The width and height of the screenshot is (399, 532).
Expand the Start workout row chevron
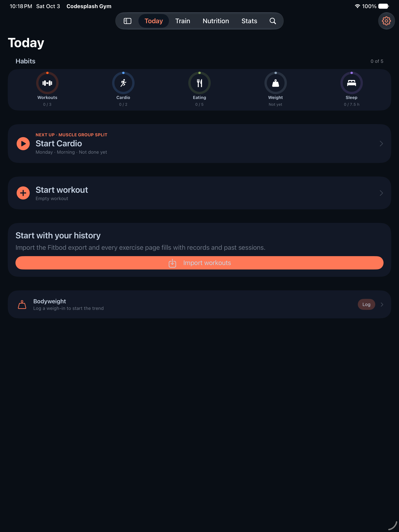[381, 193]
